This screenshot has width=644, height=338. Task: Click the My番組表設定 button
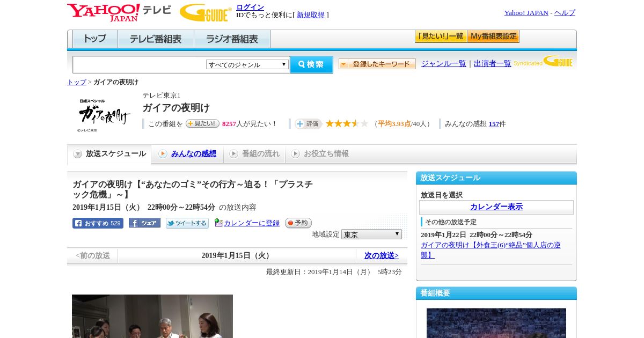point(493,36)
